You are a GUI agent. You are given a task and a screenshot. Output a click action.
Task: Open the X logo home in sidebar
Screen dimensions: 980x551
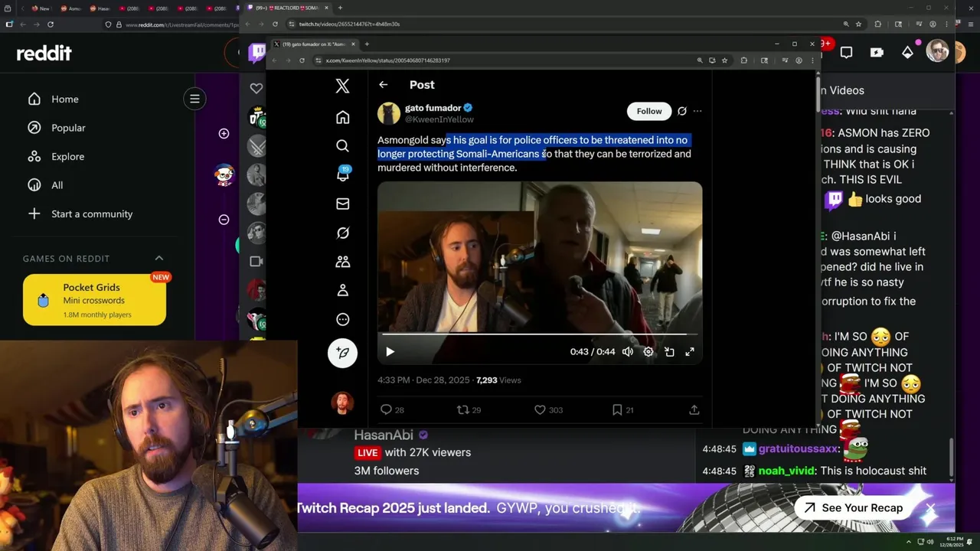pyautogui.click(x=342, y=86)
